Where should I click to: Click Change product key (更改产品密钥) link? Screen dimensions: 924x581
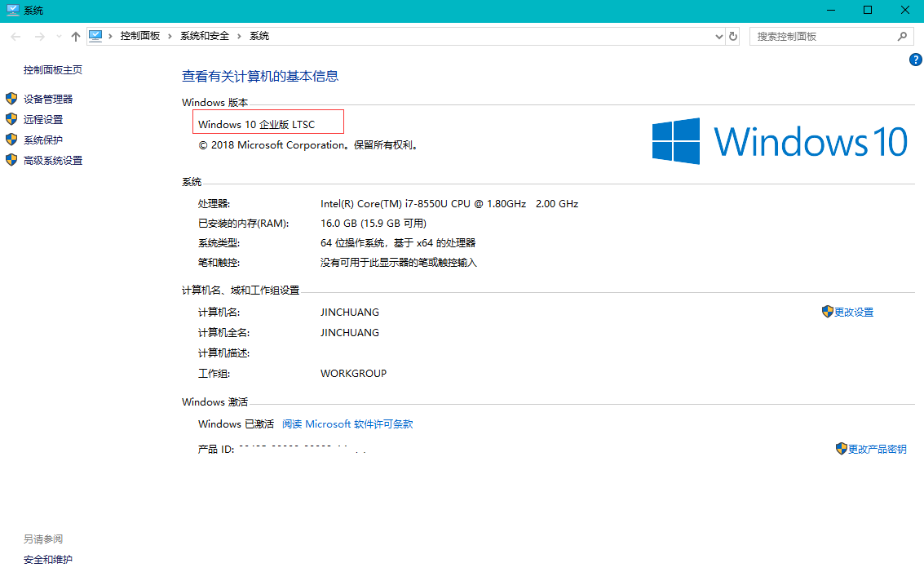(x=878, y=449)
